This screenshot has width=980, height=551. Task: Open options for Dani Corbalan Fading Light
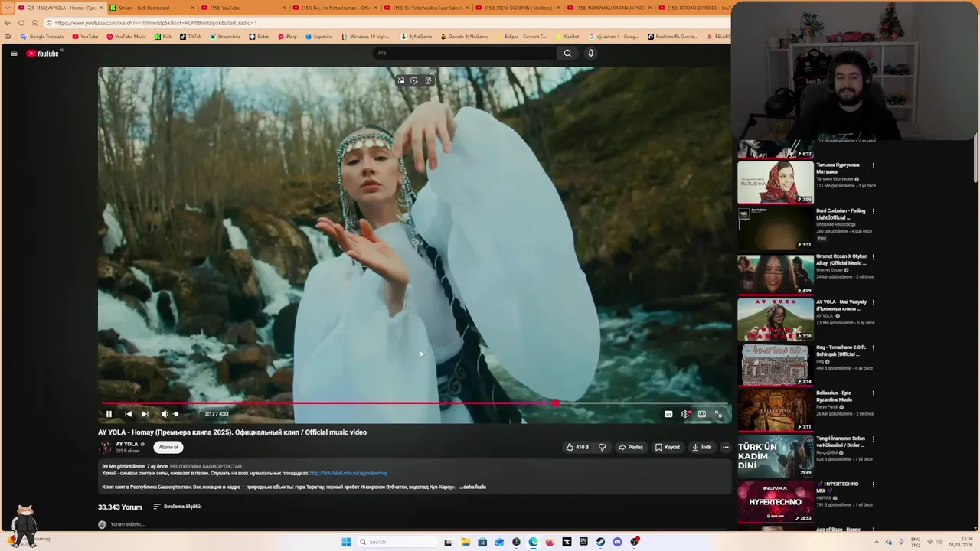point(873,211)
